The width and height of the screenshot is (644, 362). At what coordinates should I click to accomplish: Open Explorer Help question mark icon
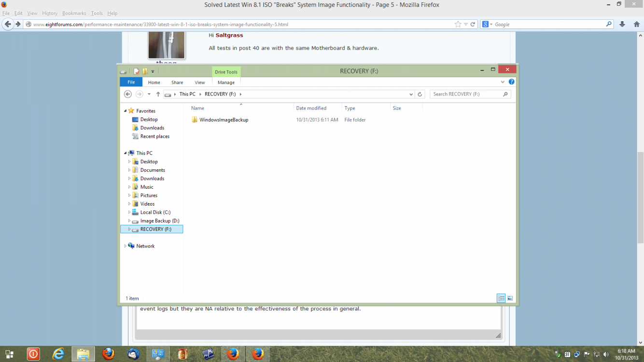tap(511, 82)
